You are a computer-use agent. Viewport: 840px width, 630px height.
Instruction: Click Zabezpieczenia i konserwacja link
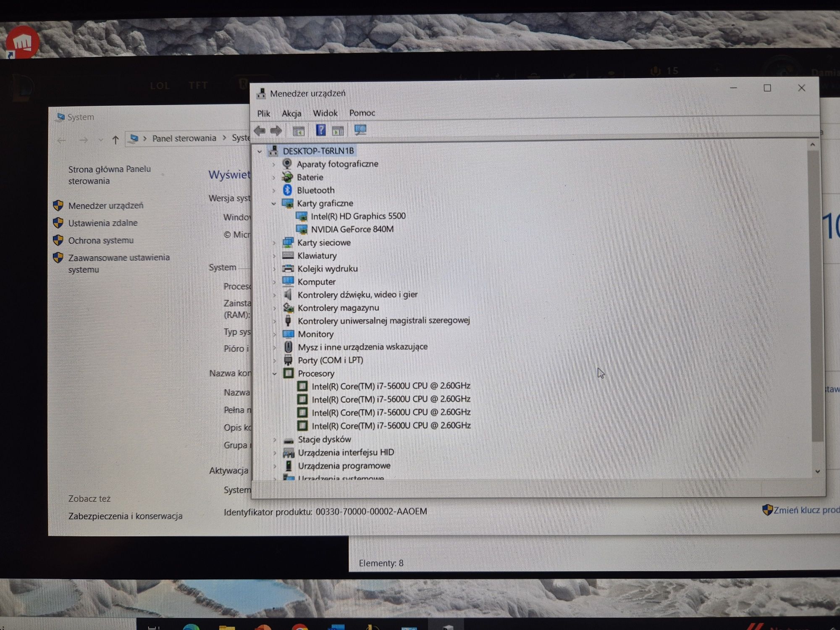click(125, 516)
